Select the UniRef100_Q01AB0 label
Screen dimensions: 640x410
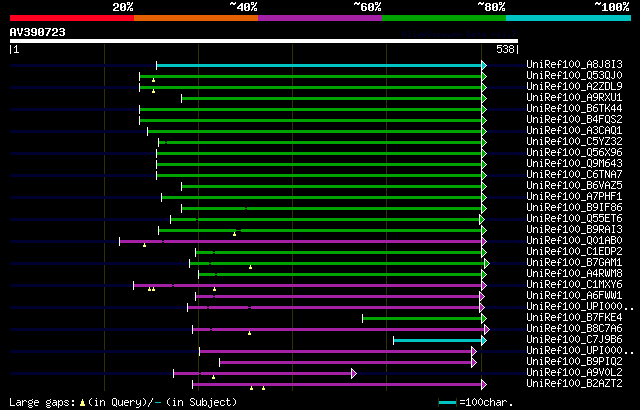tap(574, 241)
